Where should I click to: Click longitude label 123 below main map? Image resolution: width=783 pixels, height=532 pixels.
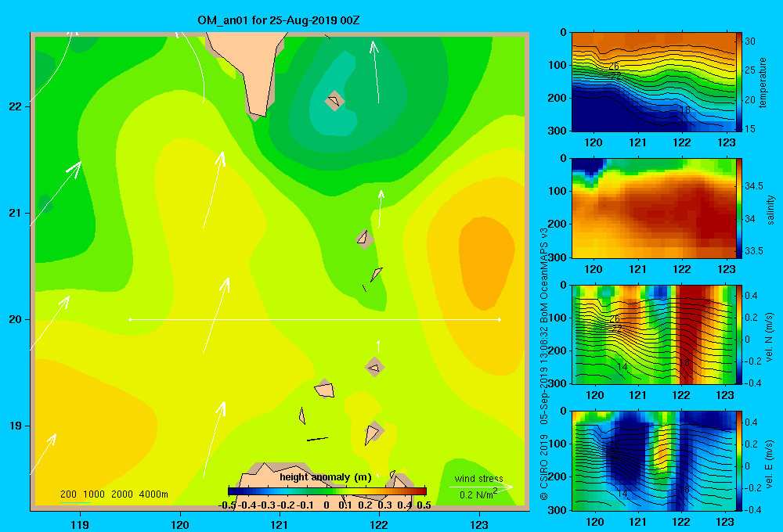pos(479,524)
